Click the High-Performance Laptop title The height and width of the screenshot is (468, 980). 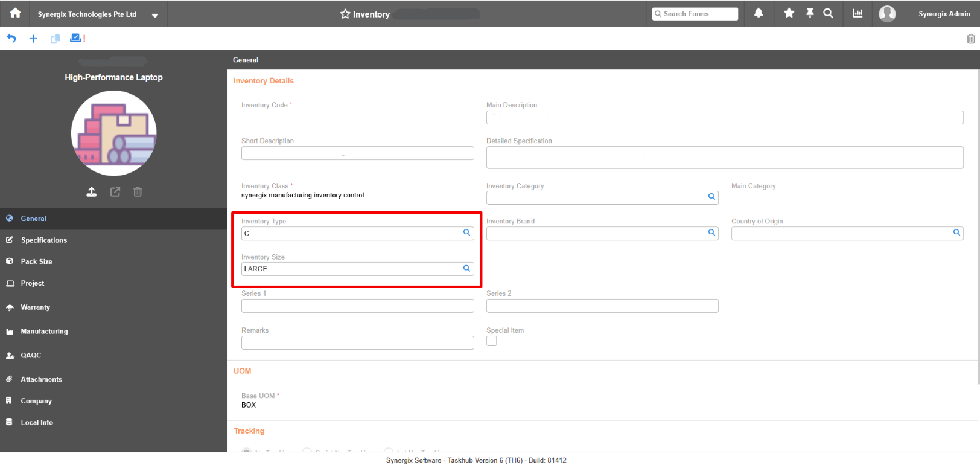click(x=113, y=77)
